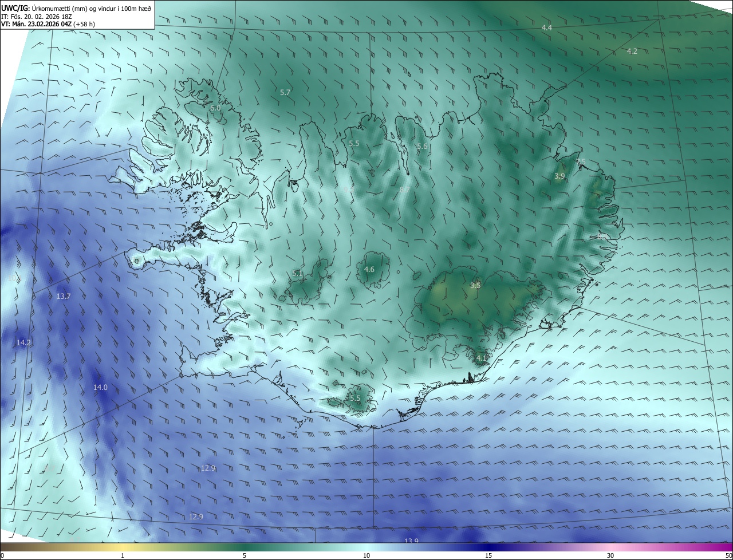
Task: Select the 4.1 value near south coast
Action: [481, 358]
